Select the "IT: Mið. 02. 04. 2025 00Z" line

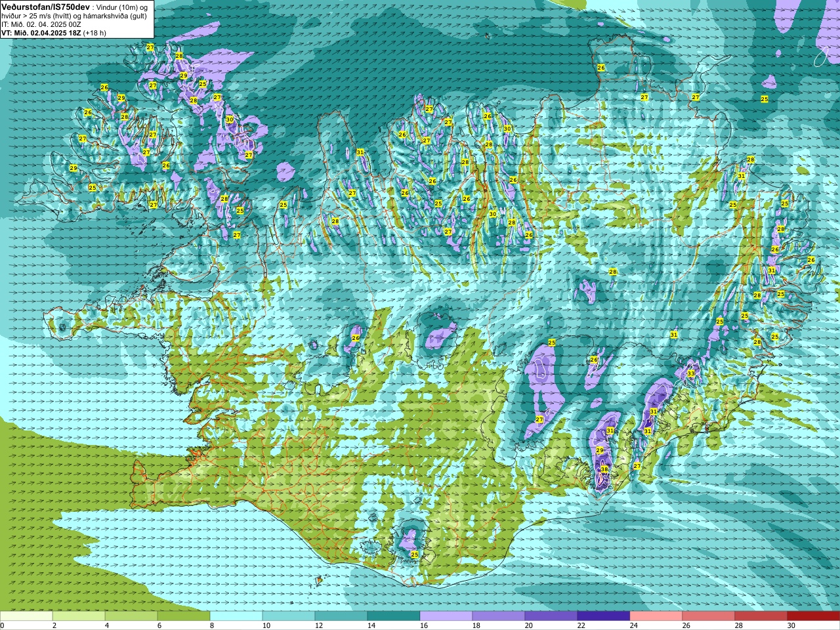41,24
